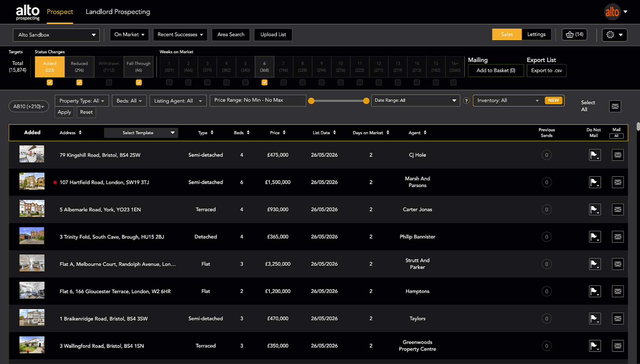Tick the Withdrawn status checkbox
Screen dimensions: 640x364
click(x=109, y=83)
